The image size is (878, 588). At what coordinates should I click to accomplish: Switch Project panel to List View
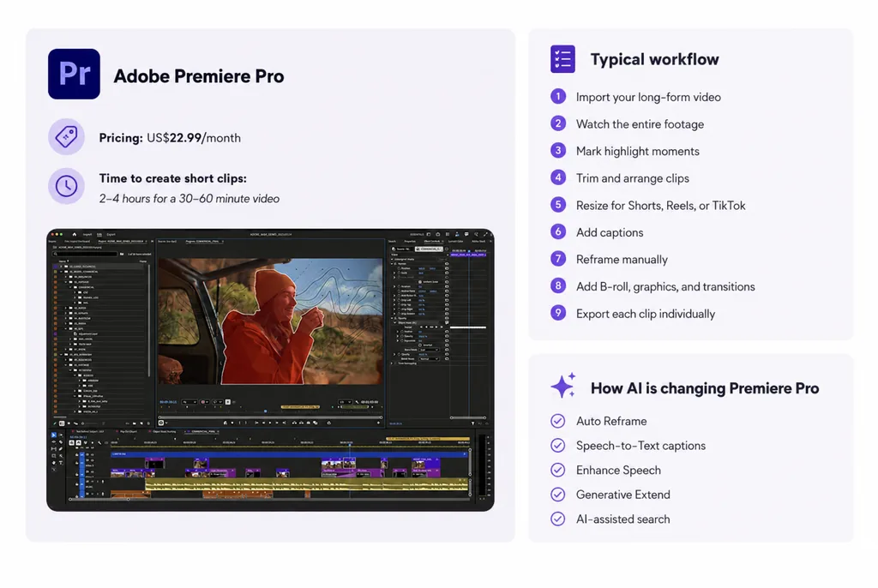[x=62, y=423]
